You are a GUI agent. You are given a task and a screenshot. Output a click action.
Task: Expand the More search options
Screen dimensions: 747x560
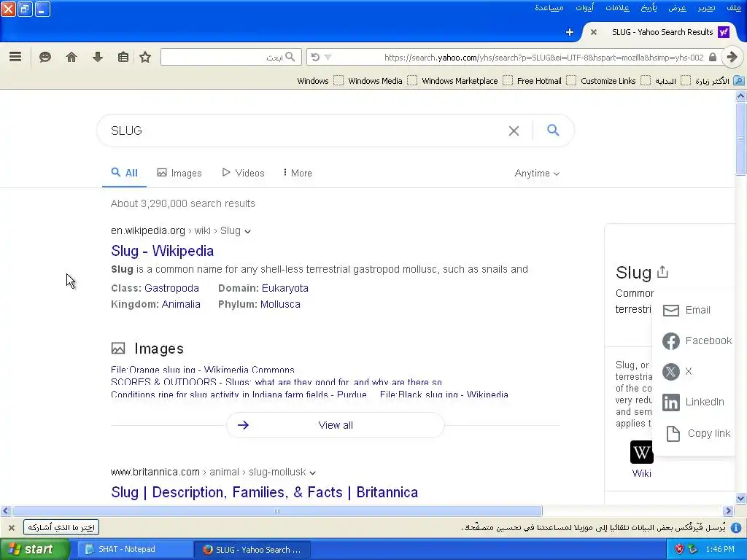[x=298, y=173]
